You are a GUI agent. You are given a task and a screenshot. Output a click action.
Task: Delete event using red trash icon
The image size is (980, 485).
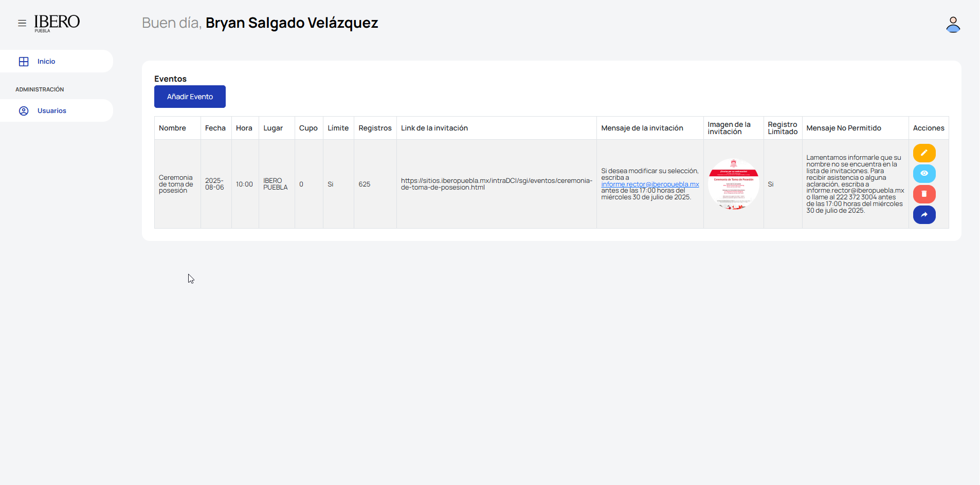click(x=924, y=194)
